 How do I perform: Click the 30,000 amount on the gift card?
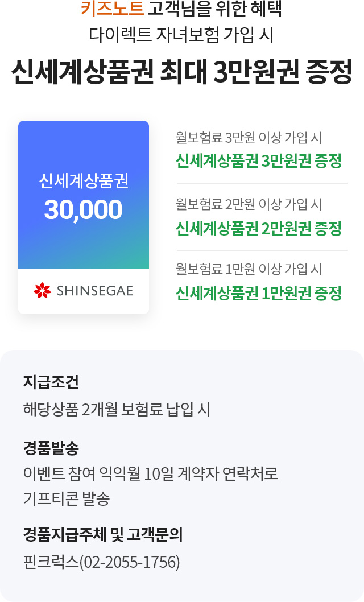pos(83,210)
